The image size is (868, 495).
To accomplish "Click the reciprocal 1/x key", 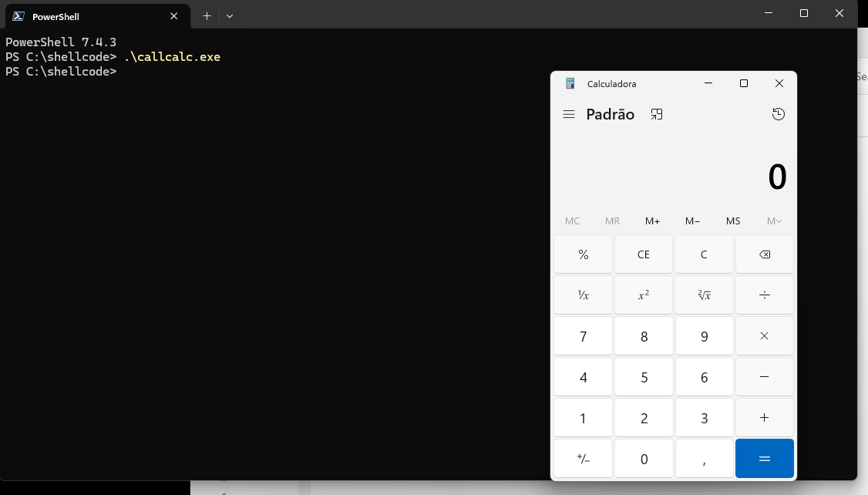I will coord(584,295).
